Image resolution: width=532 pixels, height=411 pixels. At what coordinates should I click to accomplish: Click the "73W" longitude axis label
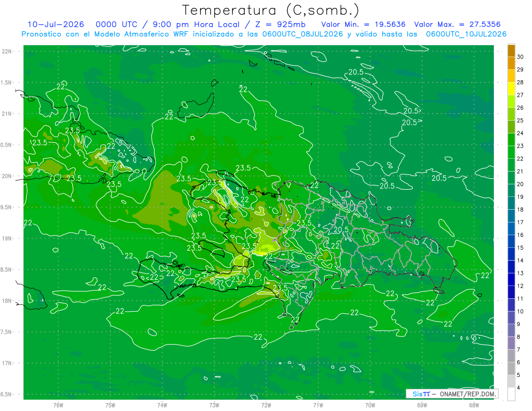pyautogui.click(x=214, y=405)
